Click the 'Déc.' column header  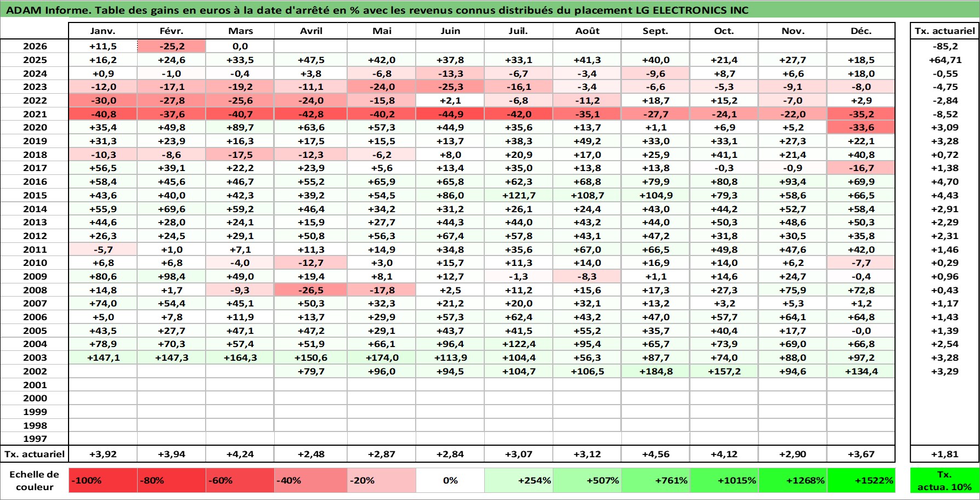tap(861, 31)
